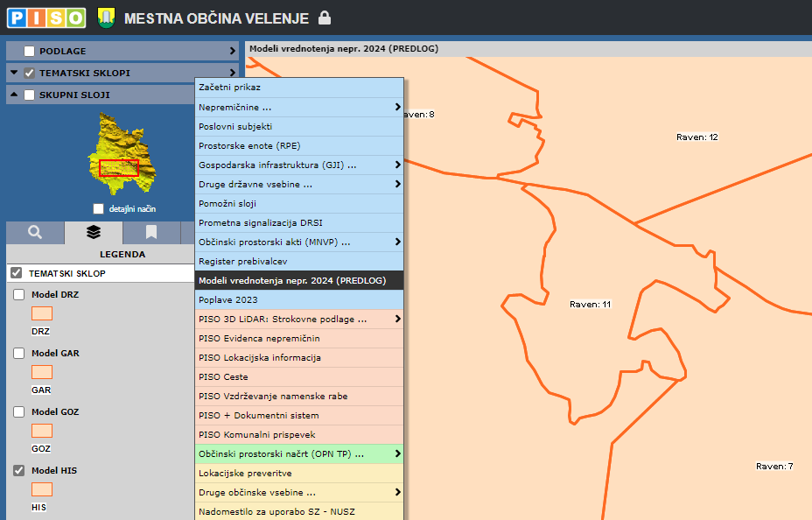Click the DRZ legend symbol
Image resolution: width=812 pixels, height=520 pixels.
tap(42, 313)
